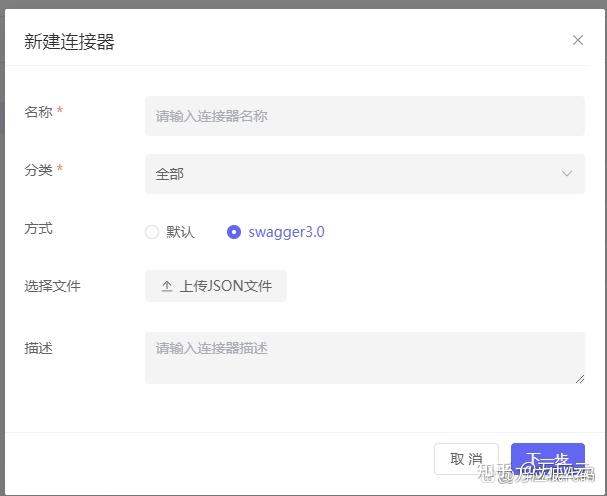Viewport: 607px width, 496px height.
Task: Click the 名称 connector name input field
Action: pos(365,116)
